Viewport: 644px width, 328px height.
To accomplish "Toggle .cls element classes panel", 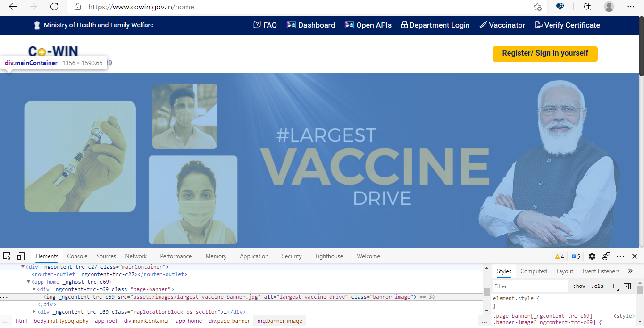I will (597, 286).
